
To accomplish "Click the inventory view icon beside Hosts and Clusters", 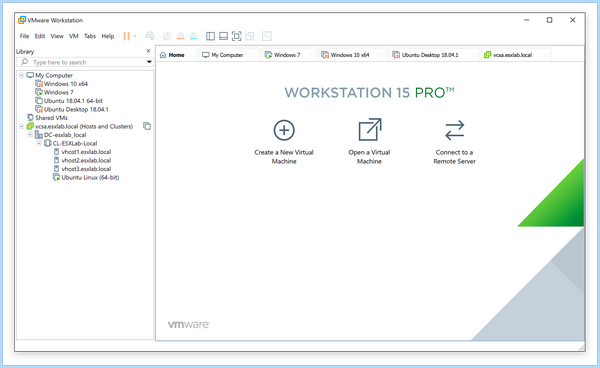I will (147, 126).
